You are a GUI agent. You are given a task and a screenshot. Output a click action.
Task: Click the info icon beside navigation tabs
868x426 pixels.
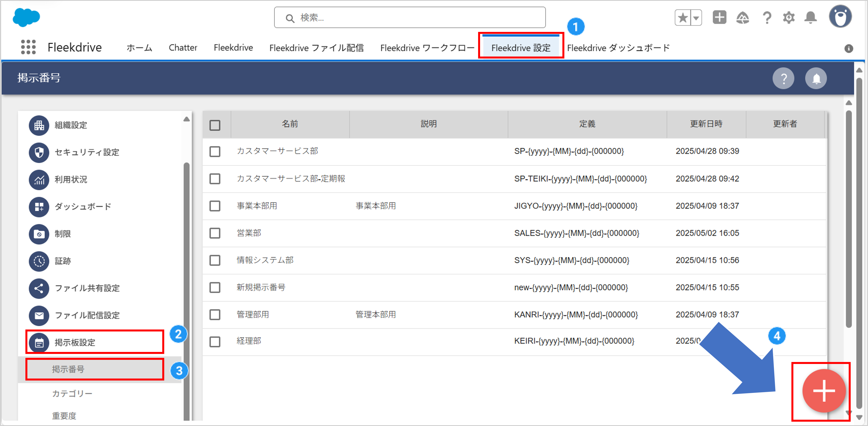[849, 48]
